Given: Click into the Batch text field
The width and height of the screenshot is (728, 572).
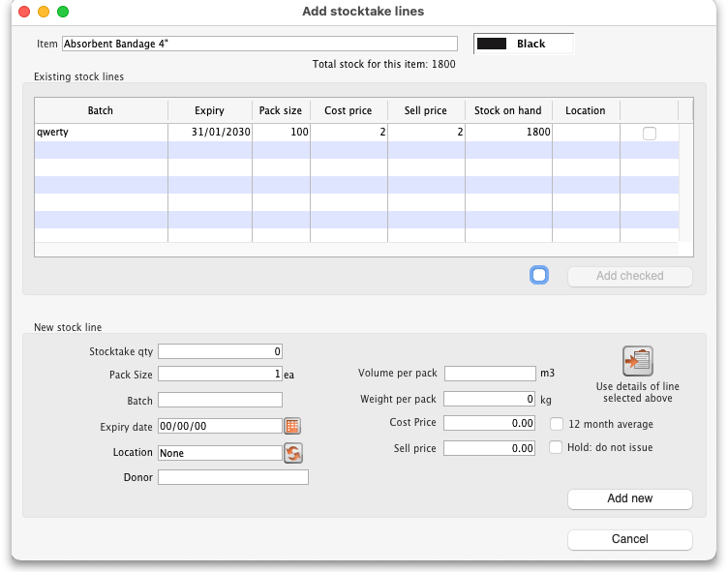Looking at the screenshot, I should (x=220, y=400).
